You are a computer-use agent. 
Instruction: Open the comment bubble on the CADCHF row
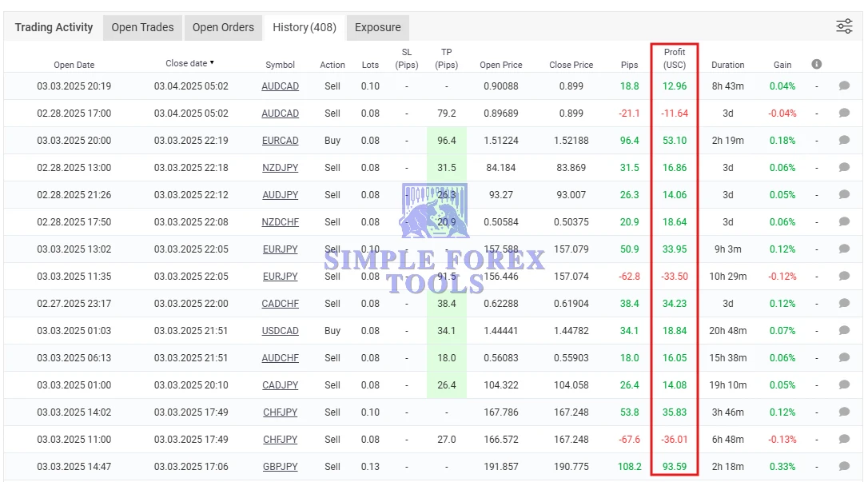[844, 303]
